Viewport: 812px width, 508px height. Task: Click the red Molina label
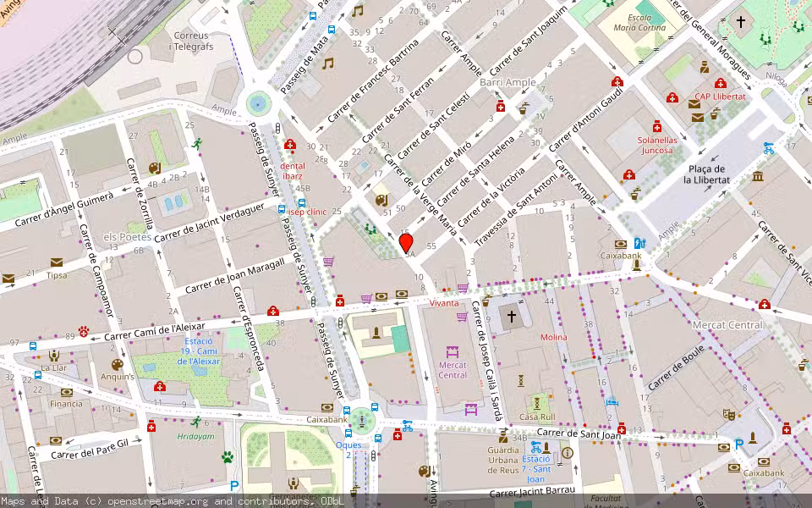point(553,337)
